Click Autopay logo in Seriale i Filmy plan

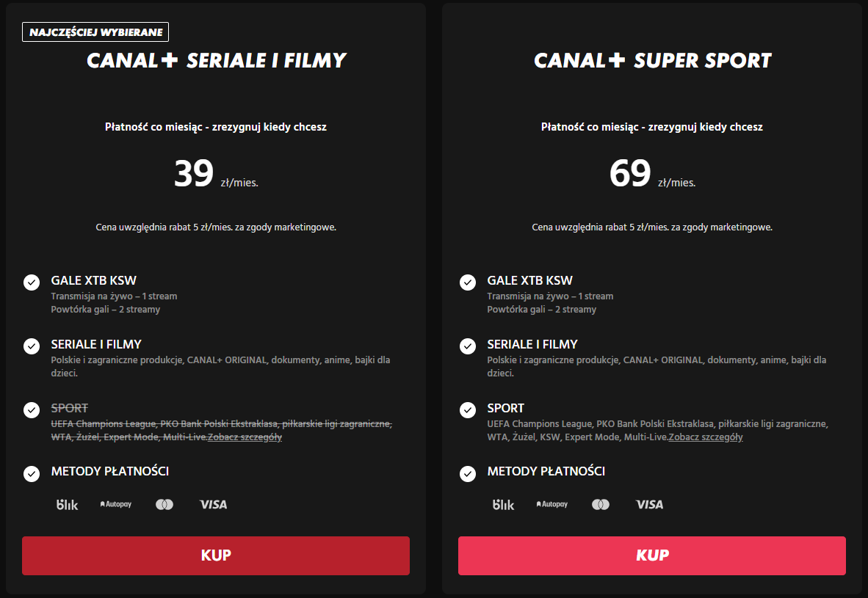click(116, 505)
